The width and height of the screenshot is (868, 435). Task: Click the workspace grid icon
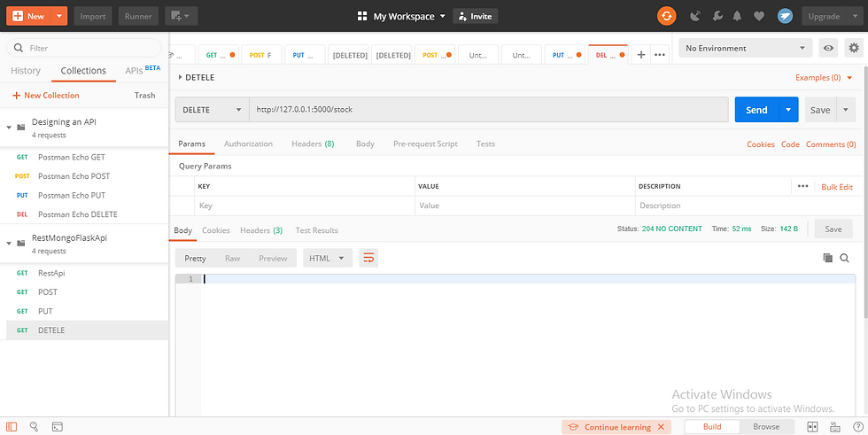[x=362, y=16]
